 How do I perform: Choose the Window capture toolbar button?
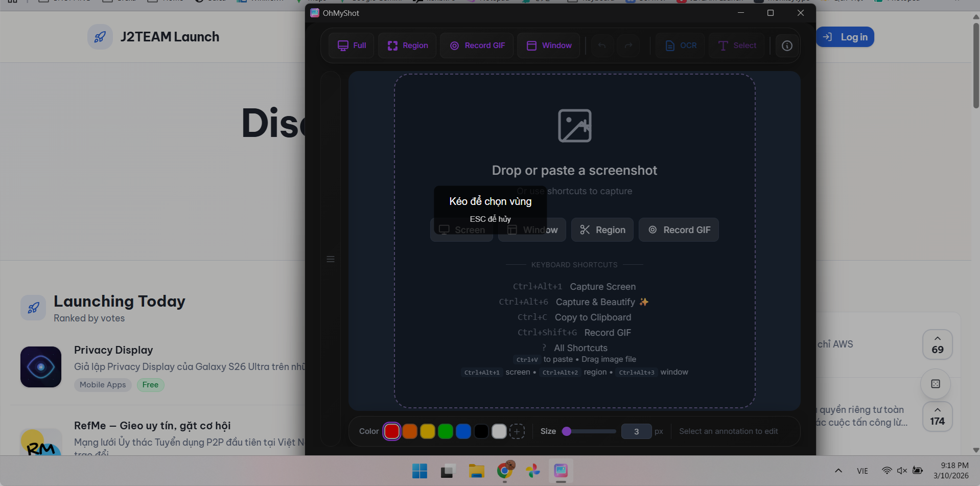point(549,45)
